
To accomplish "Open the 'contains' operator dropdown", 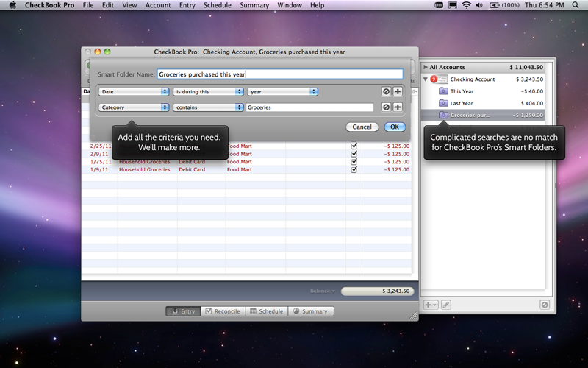I will (x=208, y=107).
